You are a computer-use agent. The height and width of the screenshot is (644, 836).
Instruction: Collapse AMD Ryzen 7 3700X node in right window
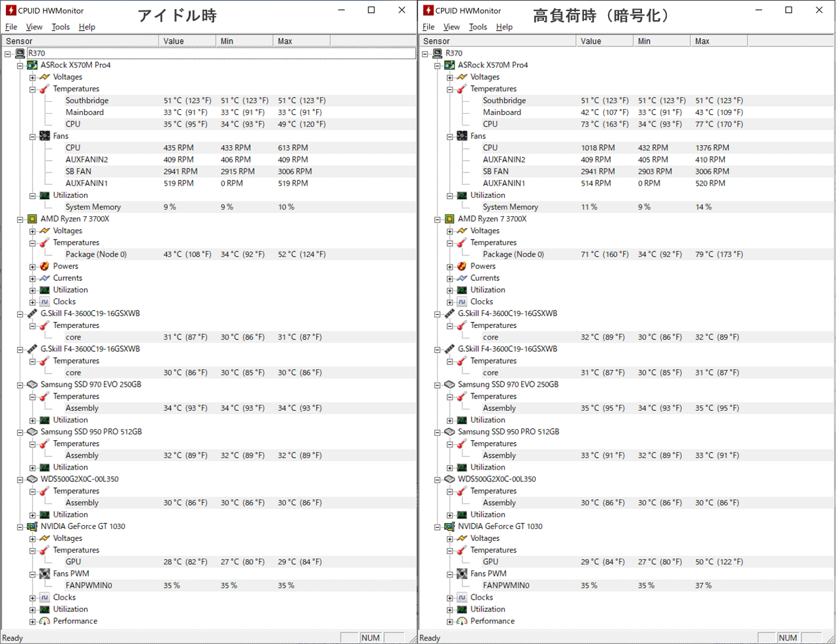click(x=438, y=219)
